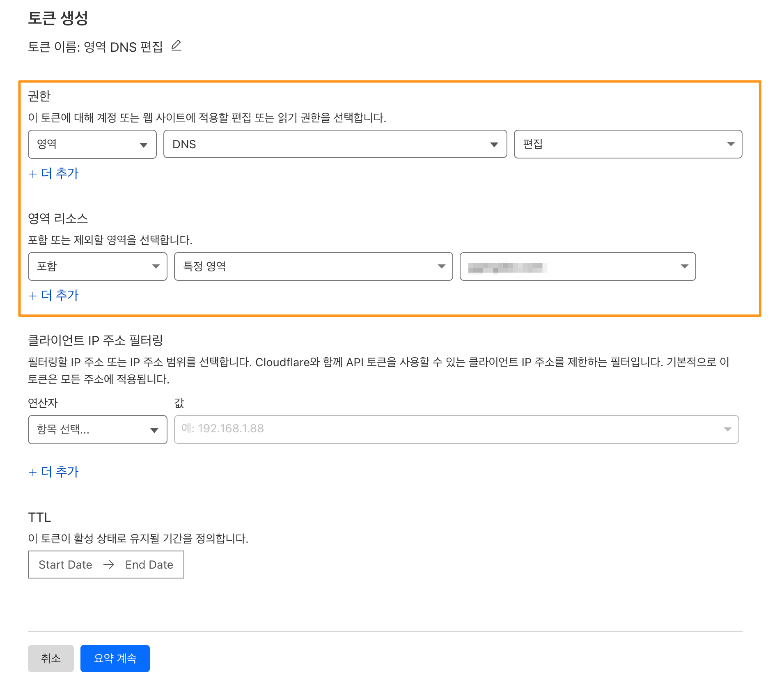784x684 pixels.
Task: Click the IP address value field
Action: pyautogui.click(x=456, y=429)
